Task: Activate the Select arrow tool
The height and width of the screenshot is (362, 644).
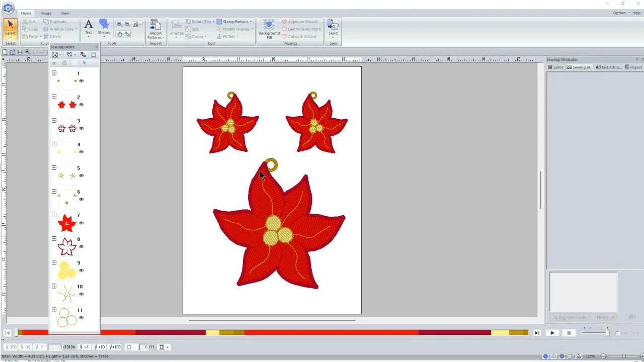Action: tap(10, 29)
